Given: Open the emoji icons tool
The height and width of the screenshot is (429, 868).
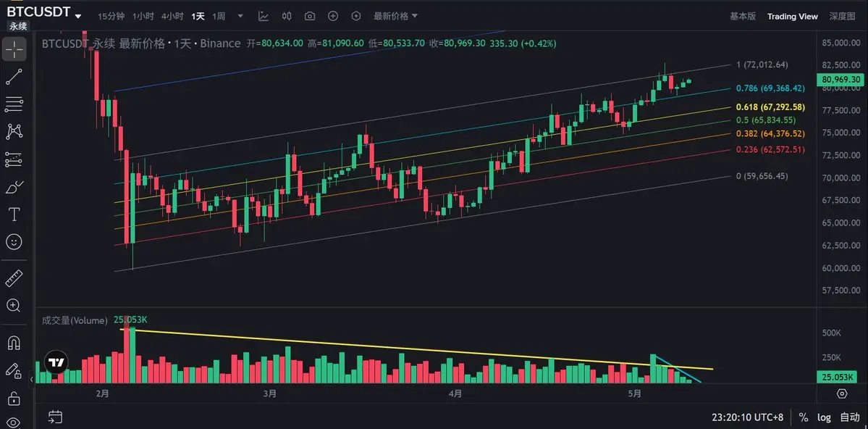Looking at the screenshot, I should [14, 241].
